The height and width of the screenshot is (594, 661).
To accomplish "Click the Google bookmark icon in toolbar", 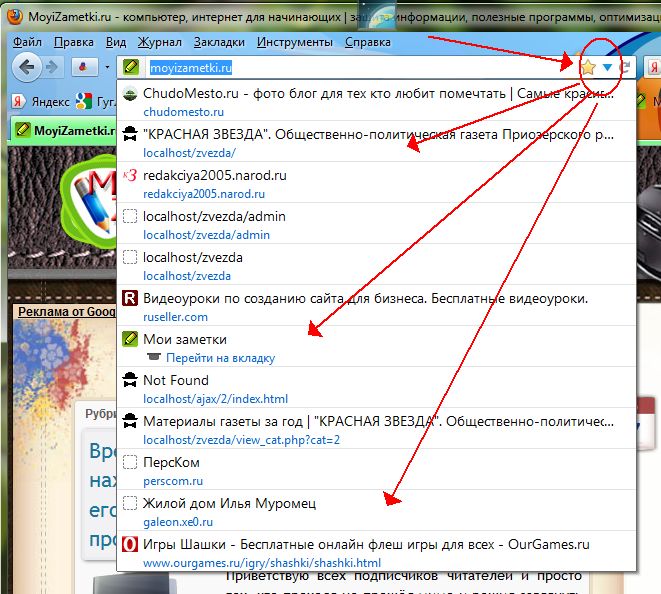I will click(83, 101).
